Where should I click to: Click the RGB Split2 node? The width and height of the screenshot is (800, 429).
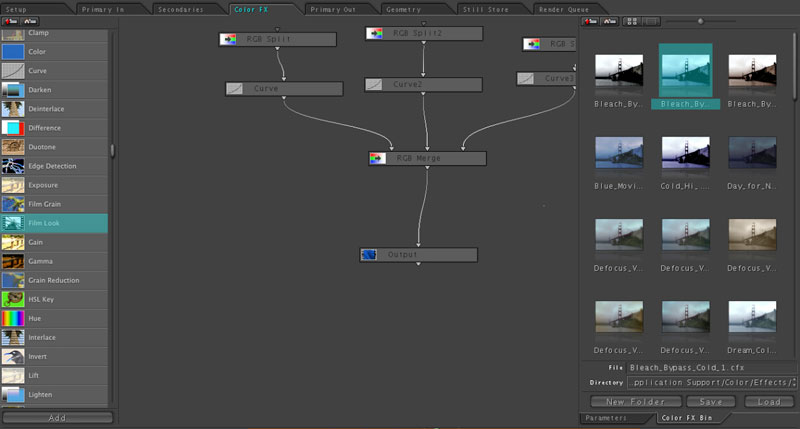pyautogui.click(x=424, y=33)
